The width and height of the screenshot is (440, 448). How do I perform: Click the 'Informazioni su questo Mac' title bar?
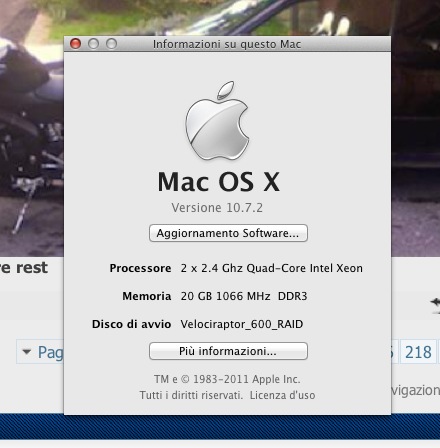pyautogui.click(x=227, y=44)
